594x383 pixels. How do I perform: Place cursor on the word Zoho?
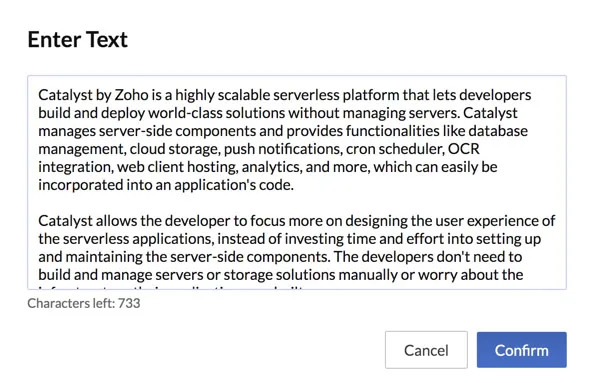pyautogui.click(x=131, y=95)
